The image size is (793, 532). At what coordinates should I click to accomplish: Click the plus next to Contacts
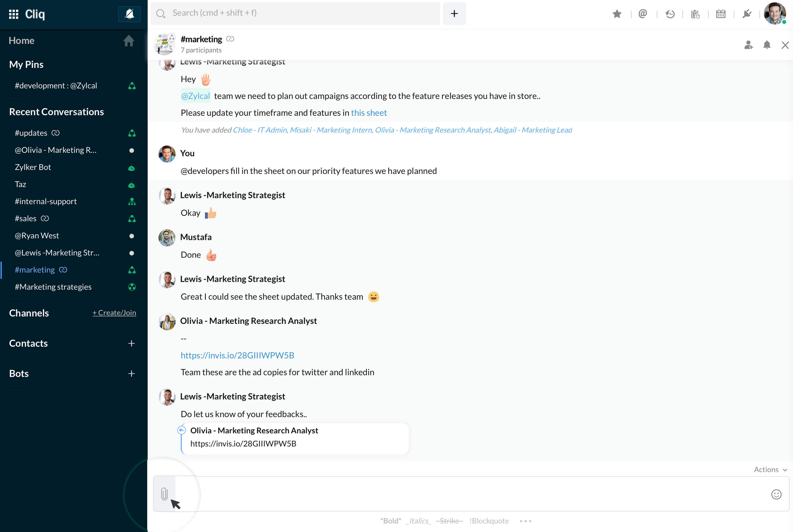(132, 343)
